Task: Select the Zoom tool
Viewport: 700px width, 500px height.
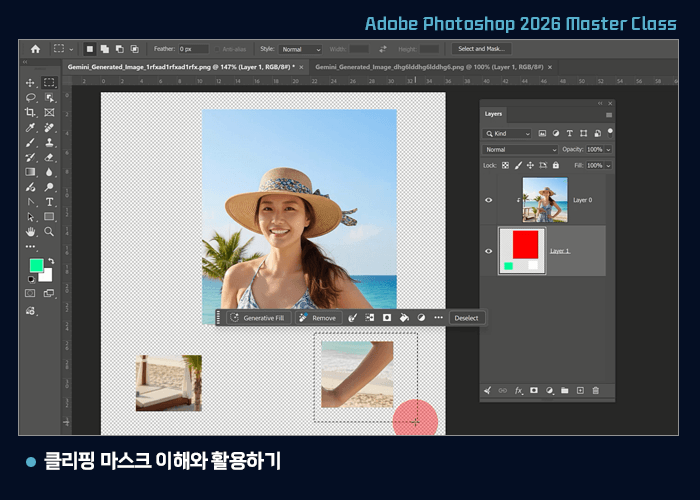Action: [x=49, y=231]
